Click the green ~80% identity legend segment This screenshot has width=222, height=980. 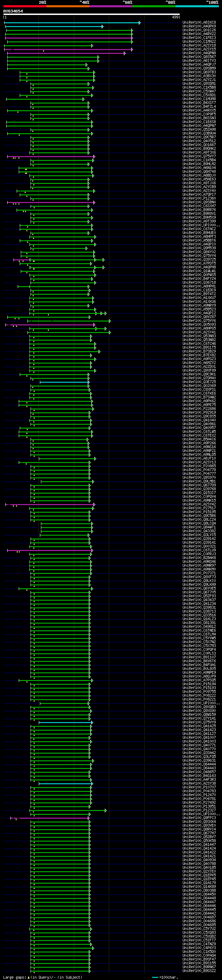(x=154, y=6)
